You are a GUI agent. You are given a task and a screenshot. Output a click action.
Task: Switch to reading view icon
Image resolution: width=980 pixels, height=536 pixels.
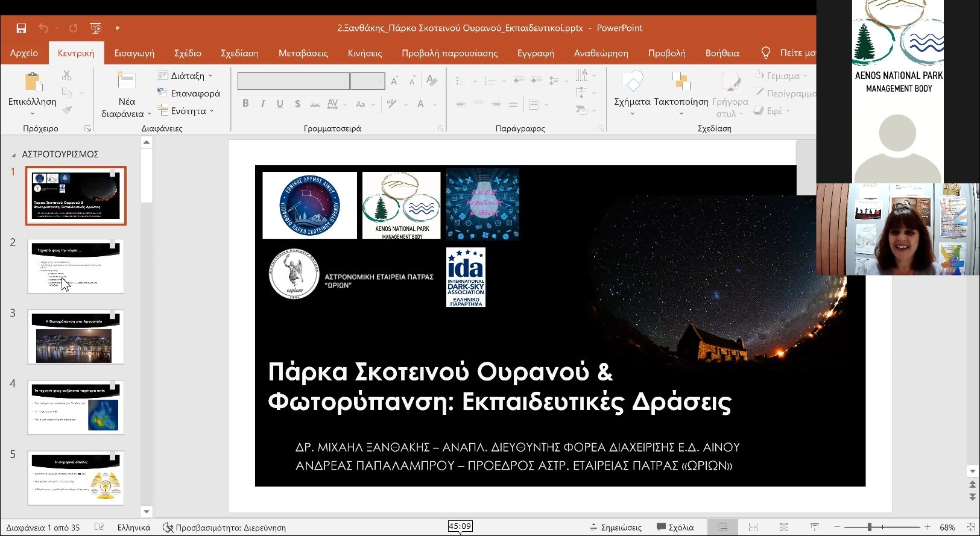click(784, 528)
